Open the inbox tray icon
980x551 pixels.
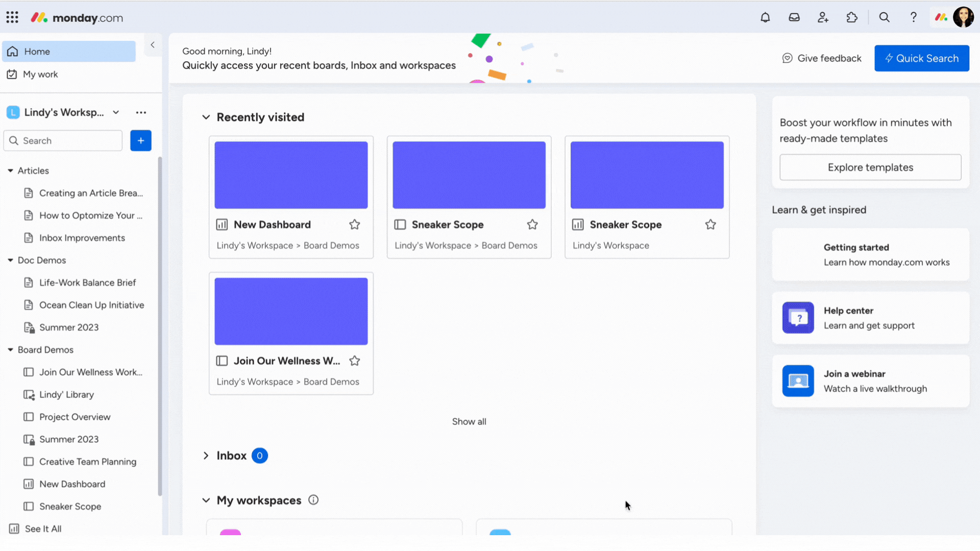(794, 17)
